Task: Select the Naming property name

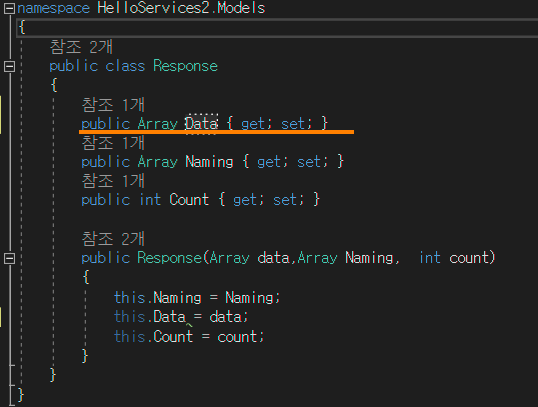Action: click(x=209, y=162)
